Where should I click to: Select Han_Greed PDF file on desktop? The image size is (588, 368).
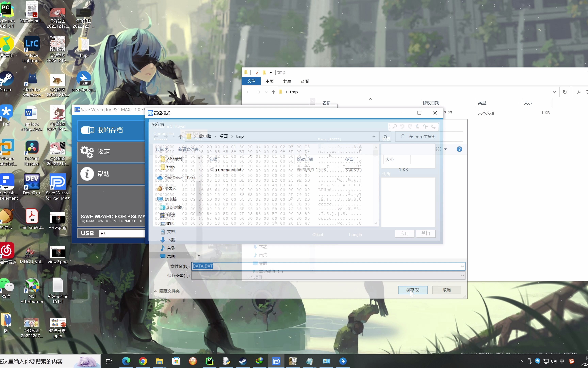coord(32,219)
